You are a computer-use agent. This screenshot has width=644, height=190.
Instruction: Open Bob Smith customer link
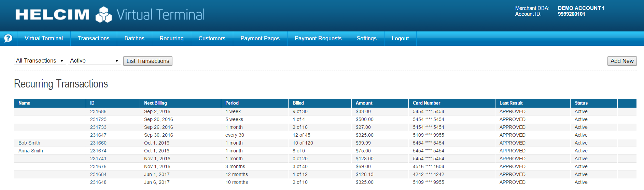pos(29,143)
